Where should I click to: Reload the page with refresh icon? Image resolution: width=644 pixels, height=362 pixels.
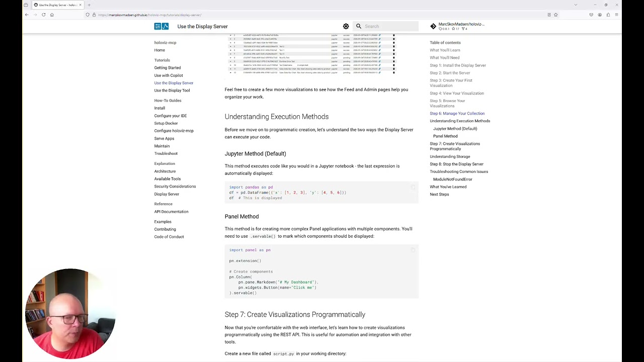point(43,15)
